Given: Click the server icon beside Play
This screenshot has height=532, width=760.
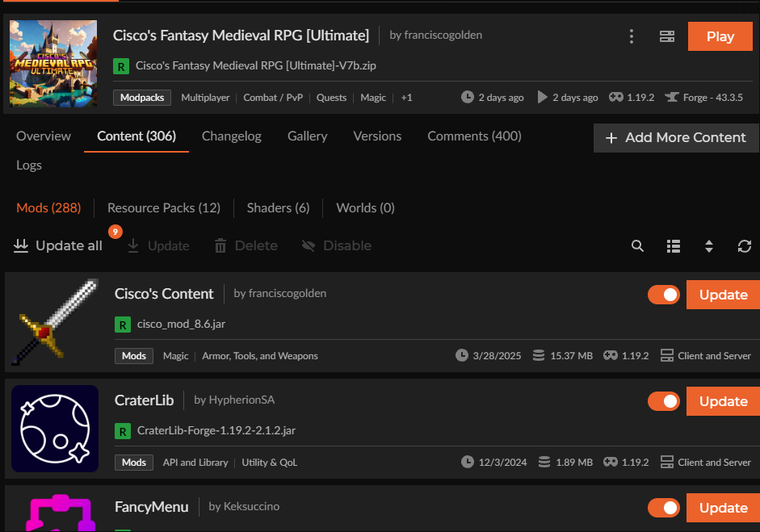Looking at the screenshot, I should 666,36.
